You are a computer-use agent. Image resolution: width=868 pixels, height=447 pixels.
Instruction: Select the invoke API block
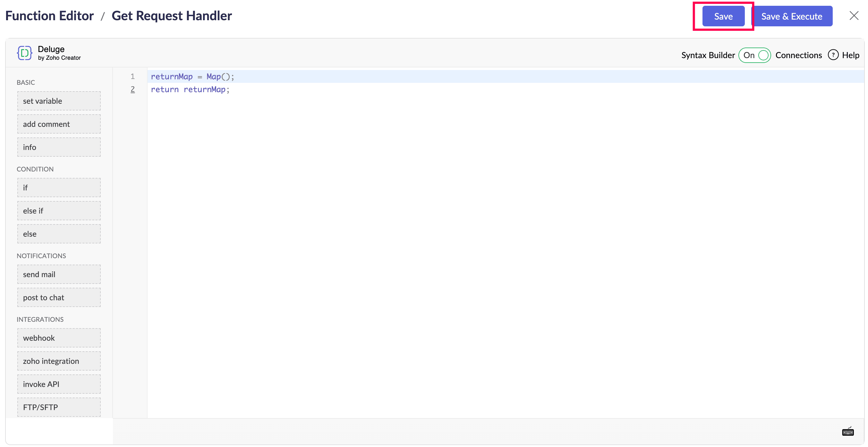tap(59, 384)
